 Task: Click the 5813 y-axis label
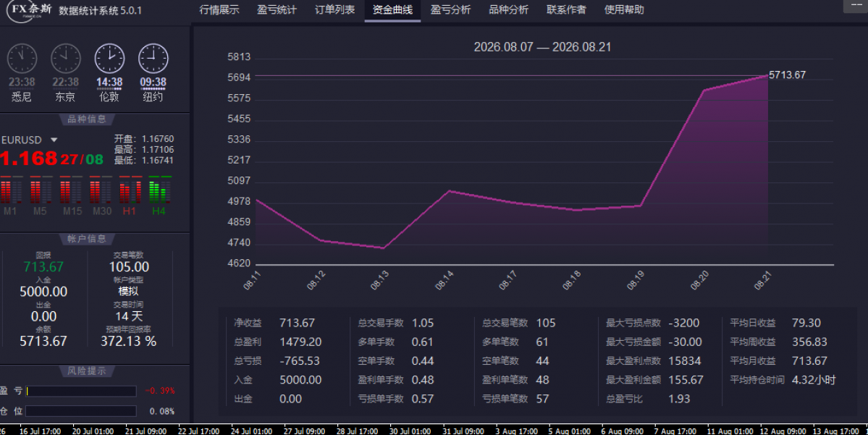(x=239, y=57)
